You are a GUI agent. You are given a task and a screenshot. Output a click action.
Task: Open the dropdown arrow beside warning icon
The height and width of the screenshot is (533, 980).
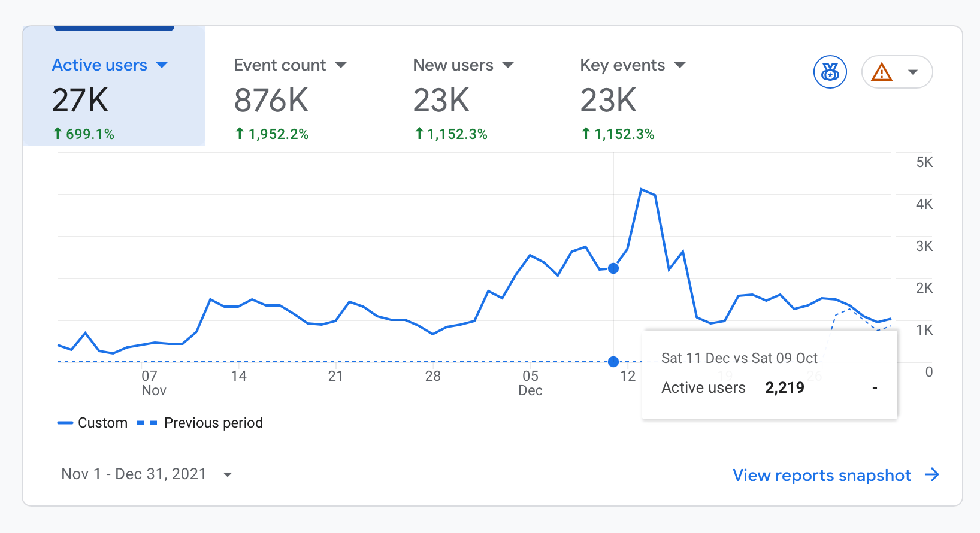[913, 72]
